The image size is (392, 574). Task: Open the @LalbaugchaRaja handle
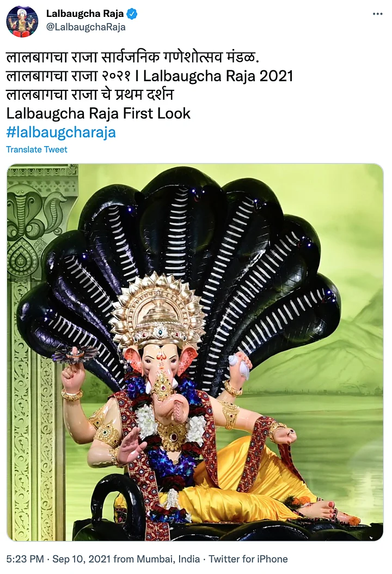86,27
